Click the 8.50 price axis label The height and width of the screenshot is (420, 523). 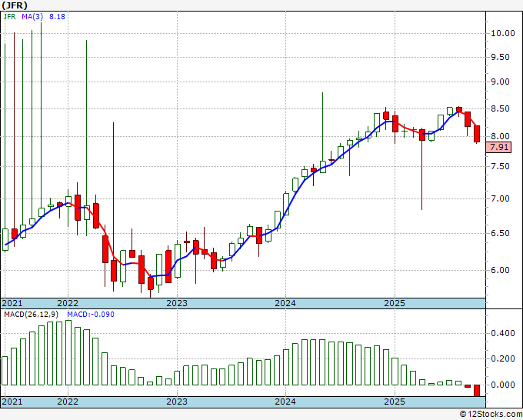coord(501,108)
